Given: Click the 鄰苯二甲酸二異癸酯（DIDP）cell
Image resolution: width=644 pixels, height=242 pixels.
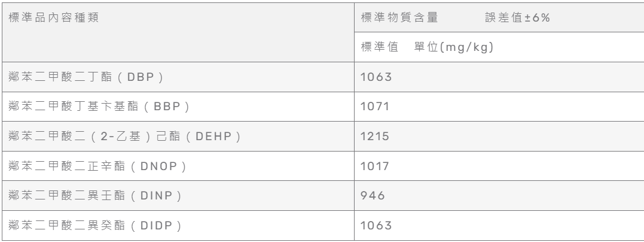Looking at the screenshot, I should [x=178, y=226].
